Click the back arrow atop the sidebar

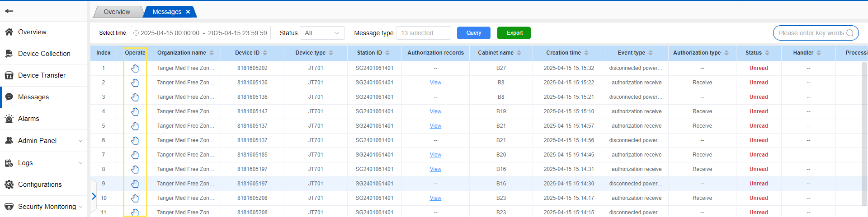[9, 11]
